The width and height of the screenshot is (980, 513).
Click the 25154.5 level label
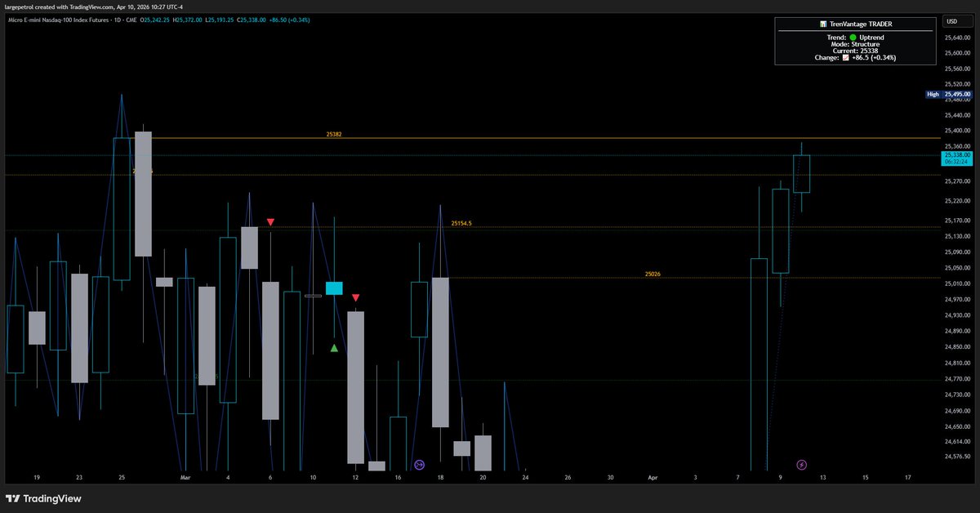[x=461, y=223]
